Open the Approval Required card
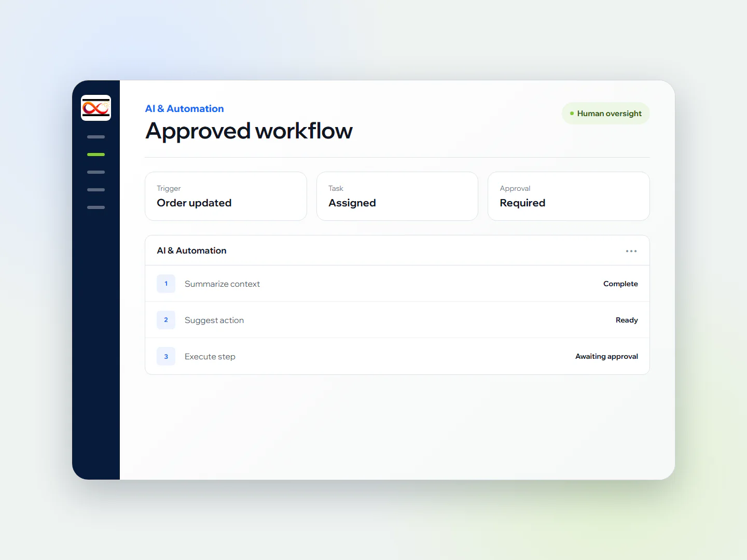The image size is (747, 560). coord(569,197)
